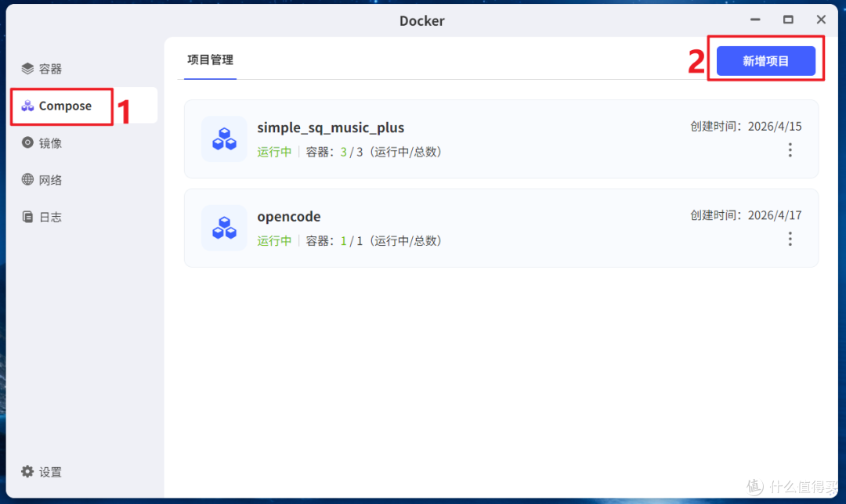Close the Docker window

pos(821,20)
